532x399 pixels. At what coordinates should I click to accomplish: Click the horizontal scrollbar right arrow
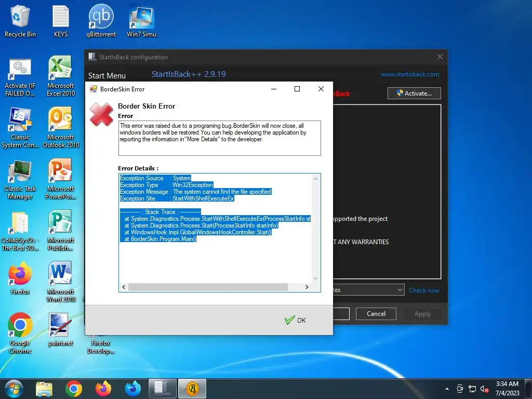tap(307, 287)
